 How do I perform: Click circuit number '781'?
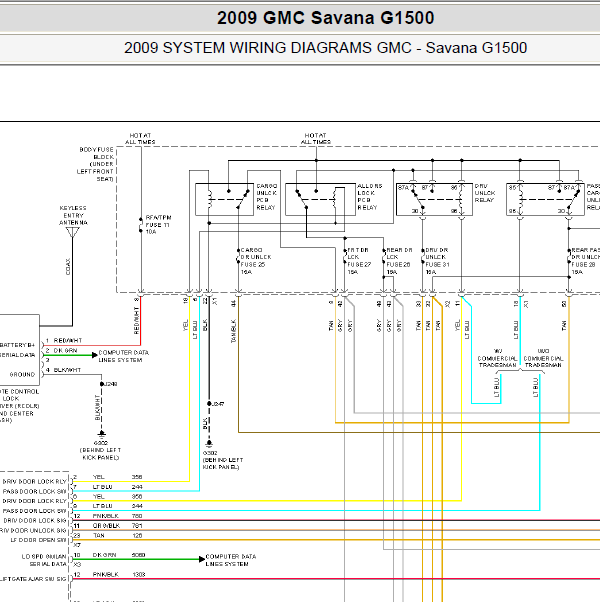(137, 526)
